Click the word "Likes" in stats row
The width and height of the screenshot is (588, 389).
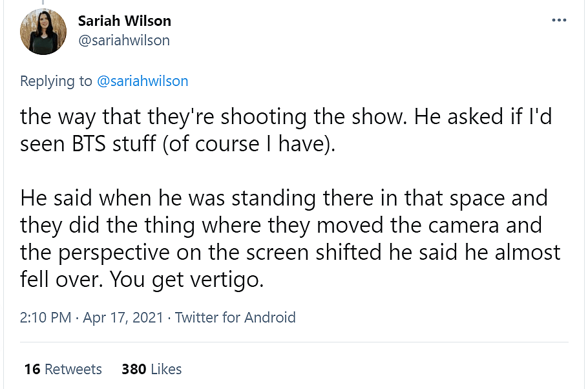click(166, 369)
